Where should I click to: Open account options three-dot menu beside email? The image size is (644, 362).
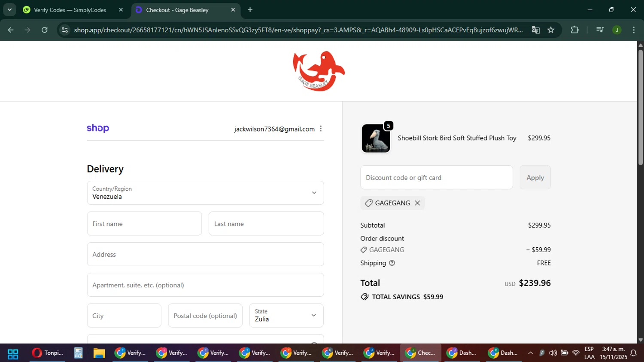[321, 129]
